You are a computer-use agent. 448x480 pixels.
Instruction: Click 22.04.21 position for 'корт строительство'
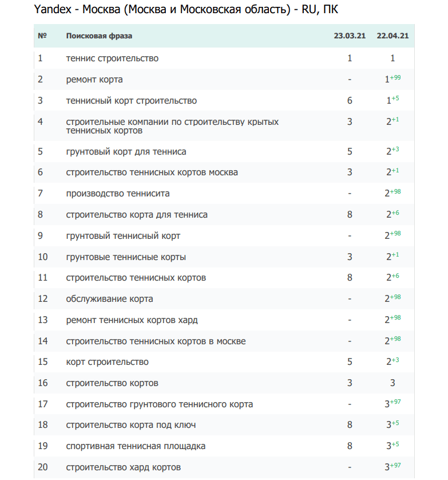point(393,361)
